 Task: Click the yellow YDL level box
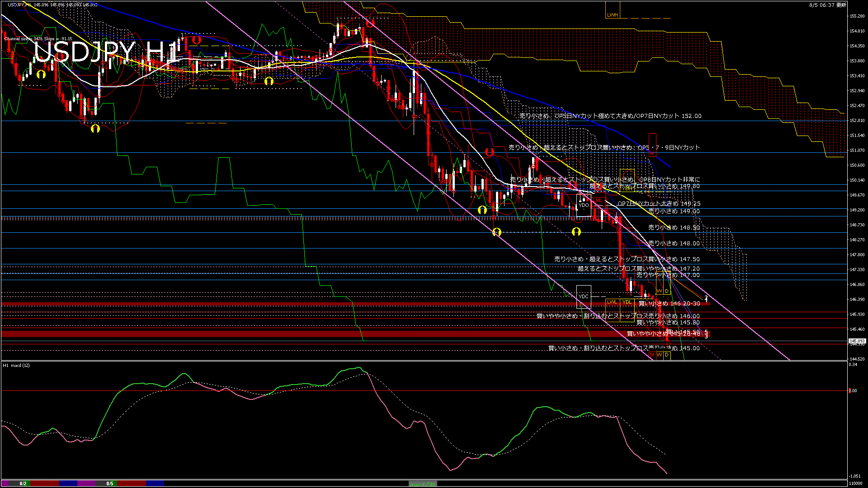pyautogui.click(x=627, y=302)
